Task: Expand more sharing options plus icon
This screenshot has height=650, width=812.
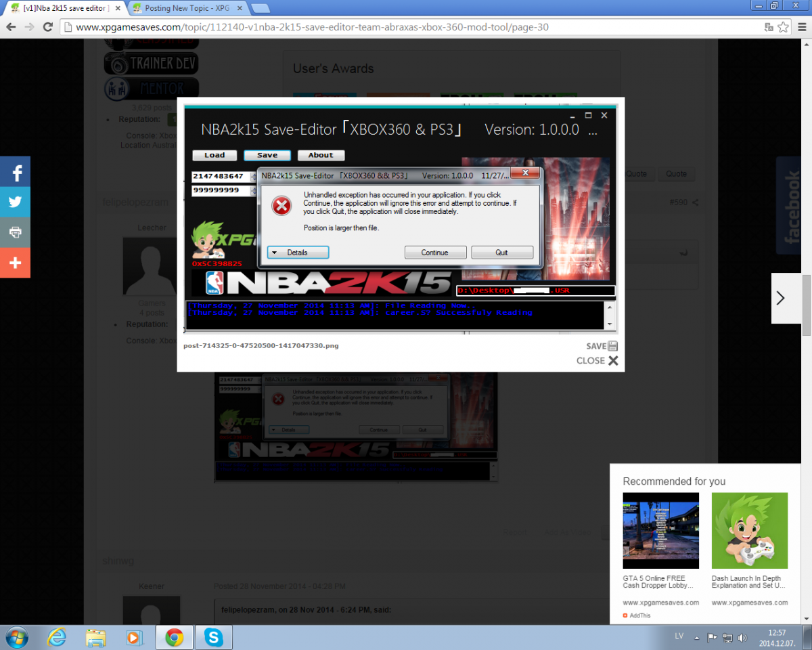Action: (x=15, y=263)
